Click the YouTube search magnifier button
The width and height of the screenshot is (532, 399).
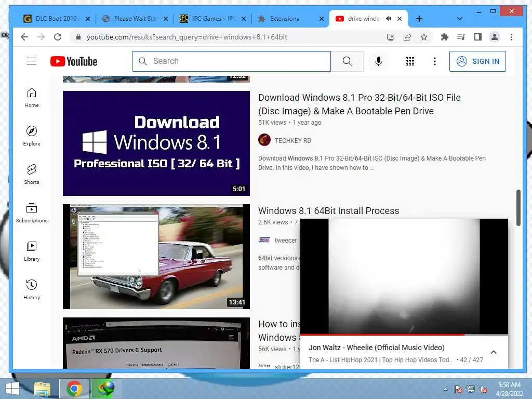347,61
